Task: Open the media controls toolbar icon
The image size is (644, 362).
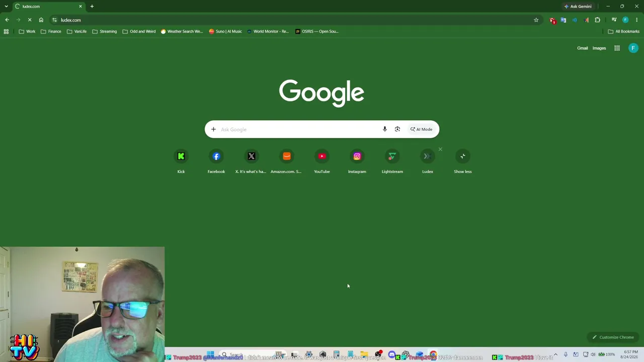Action: click(x=614, y=20)
